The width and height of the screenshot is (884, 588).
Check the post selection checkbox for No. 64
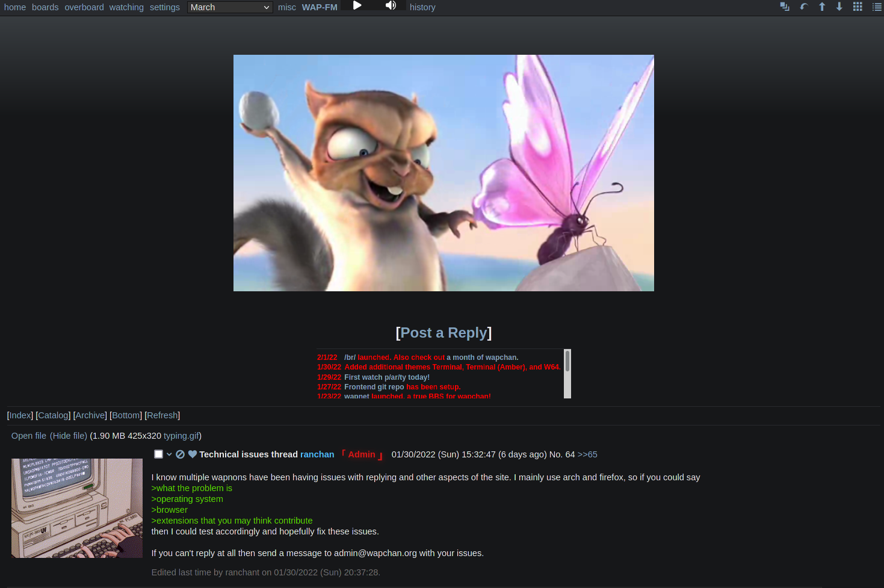pyautogui.click(x=159, y=454)
